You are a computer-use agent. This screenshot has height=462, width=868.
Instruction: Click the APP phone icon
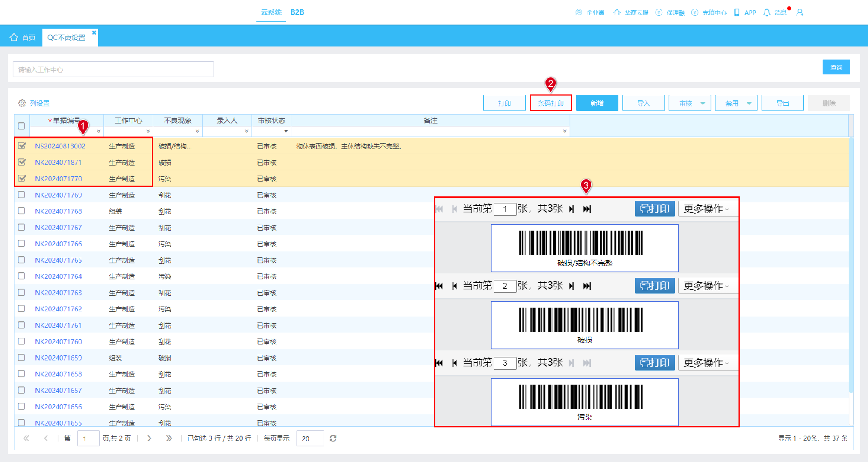[737, 12]
